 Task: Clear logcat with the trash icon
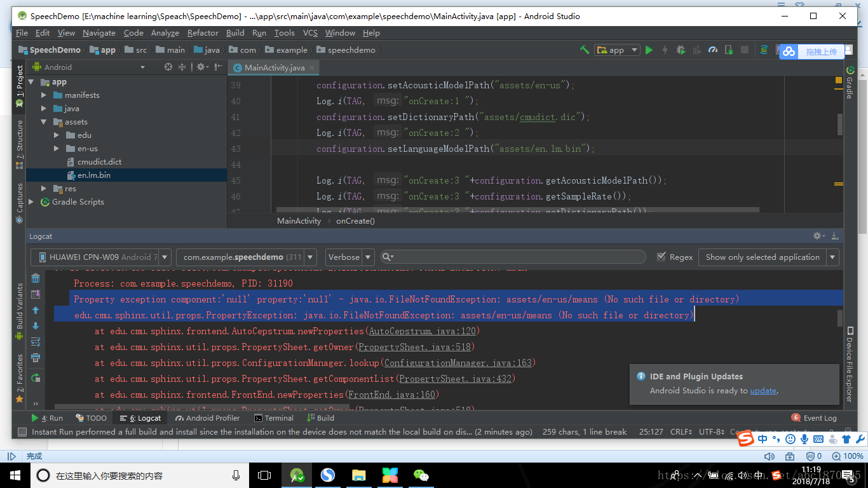point(36,278)
